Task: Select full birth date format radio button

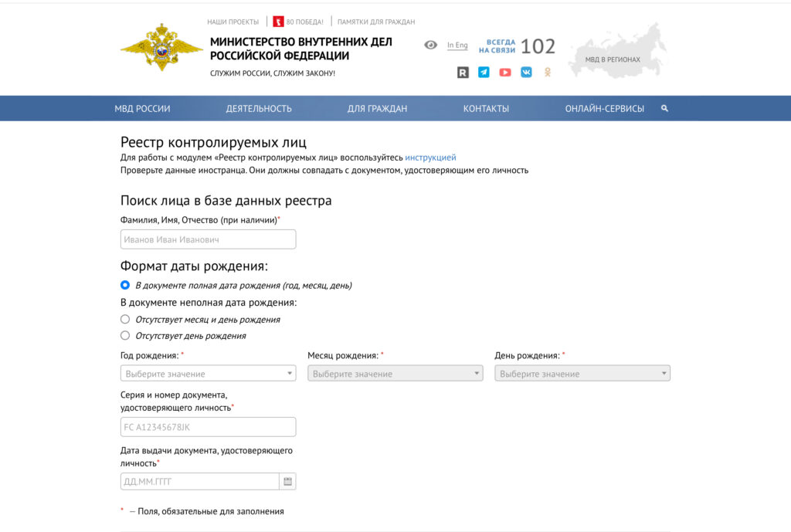Action: pos(124,284)
